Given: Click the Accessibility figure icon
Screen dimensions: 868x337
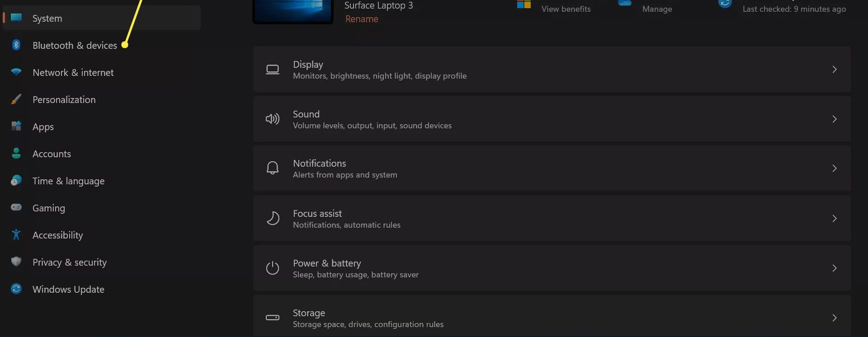Looking at the screenshot, I should [16, 234].
